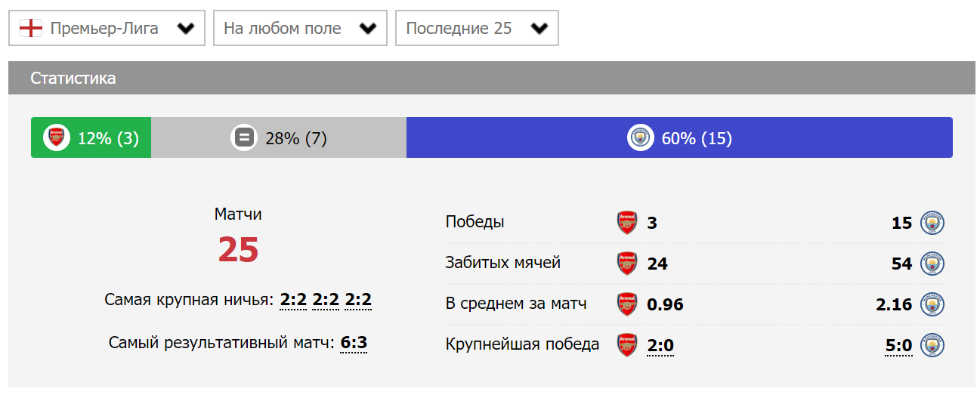Image resolution: width=980 pixels, height=398 pixels.
Task: Open the first 2:2 draw link
Action: click(293, 300)
